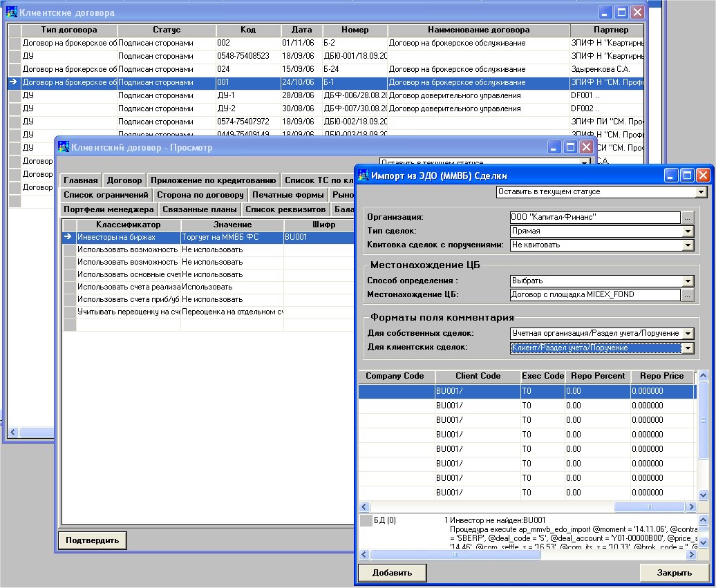The image size is (716, 588).
Task: Click the Тип договора column header
Action: click(x=69, y=30)
